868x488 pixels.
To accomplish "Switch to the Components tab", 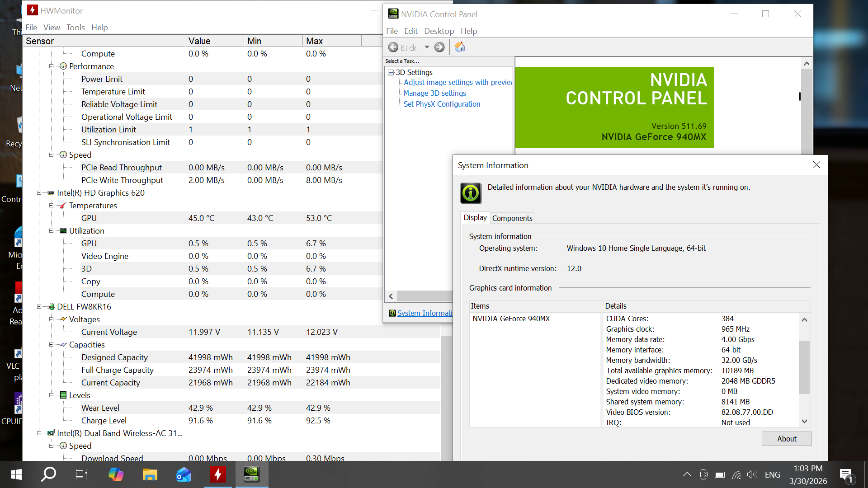I will [x=512, y=218].
